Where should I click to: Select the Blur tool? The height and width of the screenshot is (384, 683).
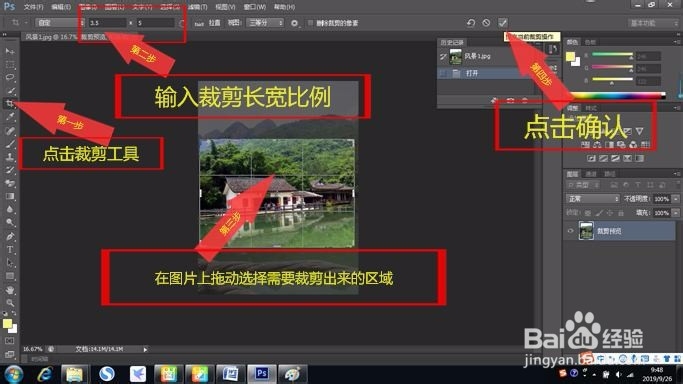coord(10,209)
